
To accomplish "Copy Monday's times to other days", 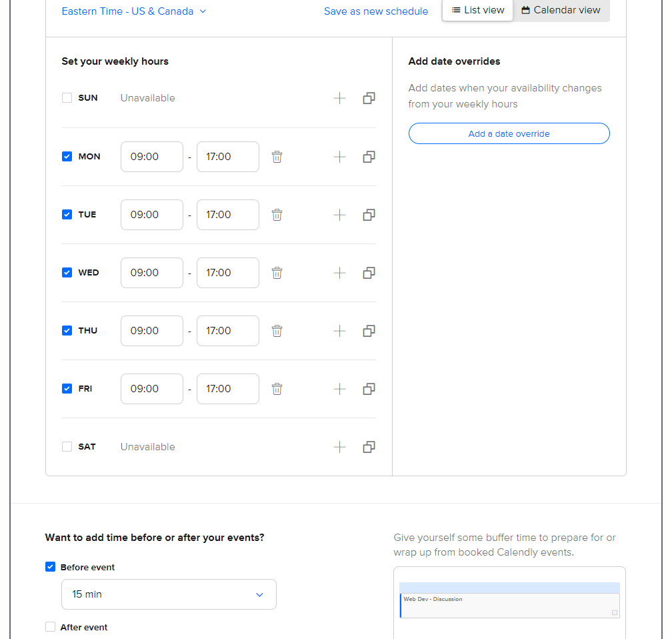I will coord(369,157).
